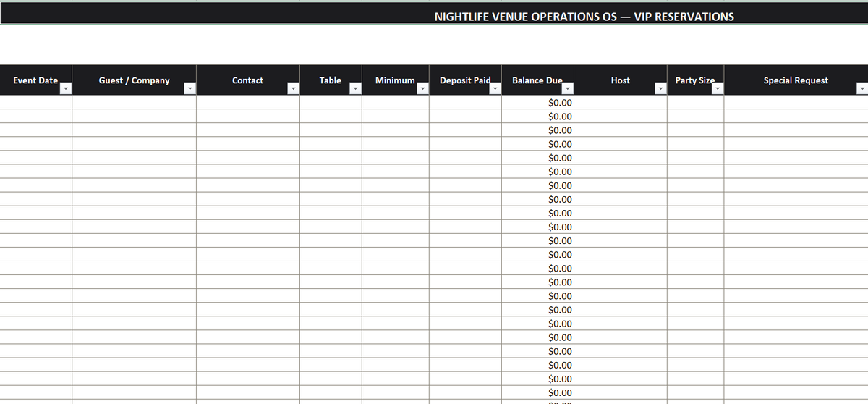The width and height of the screenshot is (868, 404).
Task: Click the first $0.00 Balance Due cell
Action: pos(537,103)
